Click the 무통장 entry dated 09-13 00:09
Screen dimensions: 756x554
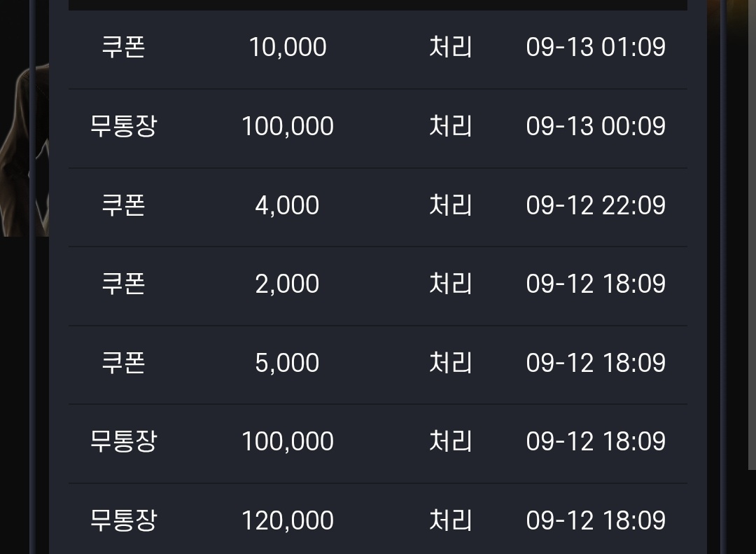coord(123,126)
